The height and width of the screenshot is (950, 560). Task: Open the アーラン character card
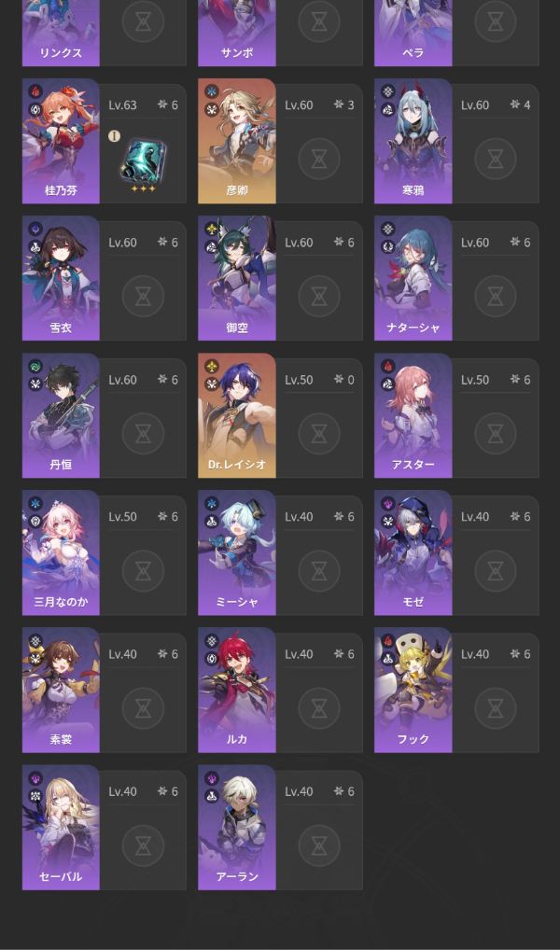281,829
